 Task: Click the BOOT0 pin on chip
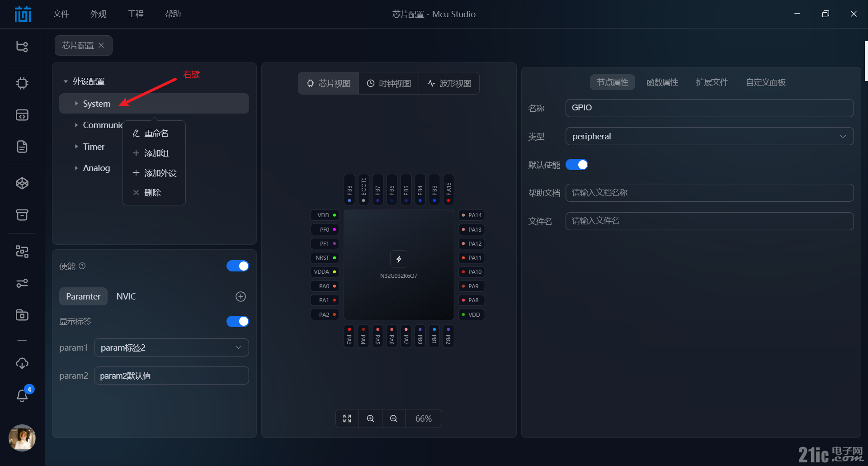[363, 189]
